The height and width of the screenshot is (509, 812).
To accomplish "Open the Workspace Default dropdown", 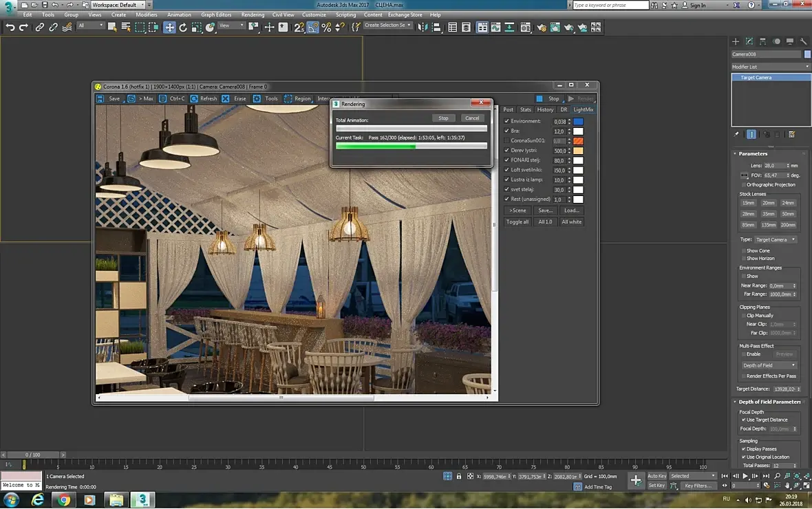I will [x=118, y=6].
